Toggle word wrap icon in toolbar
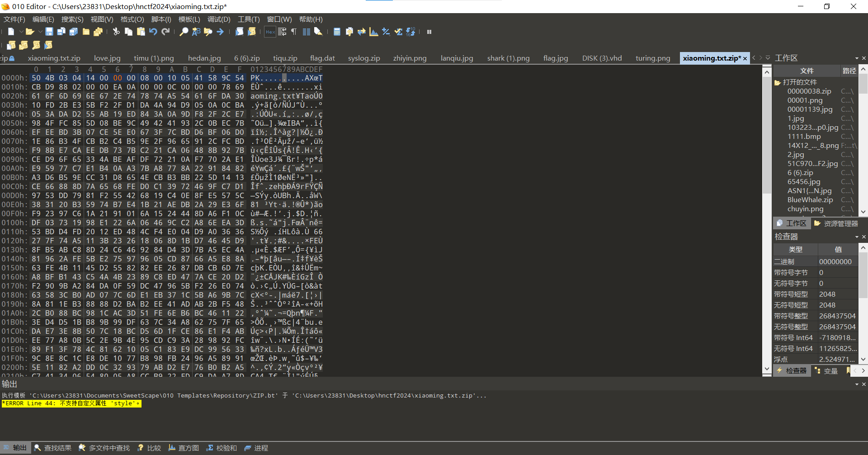868x455 pixels. tap(282, 32)
